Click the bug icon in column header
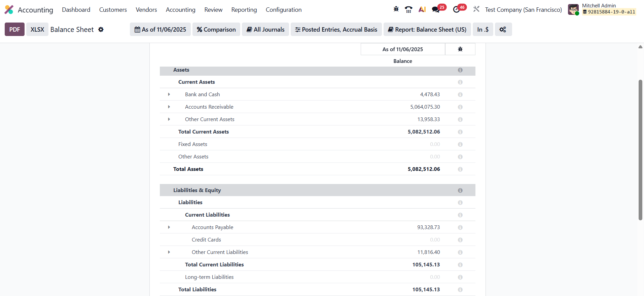 [x=460, y=49]
